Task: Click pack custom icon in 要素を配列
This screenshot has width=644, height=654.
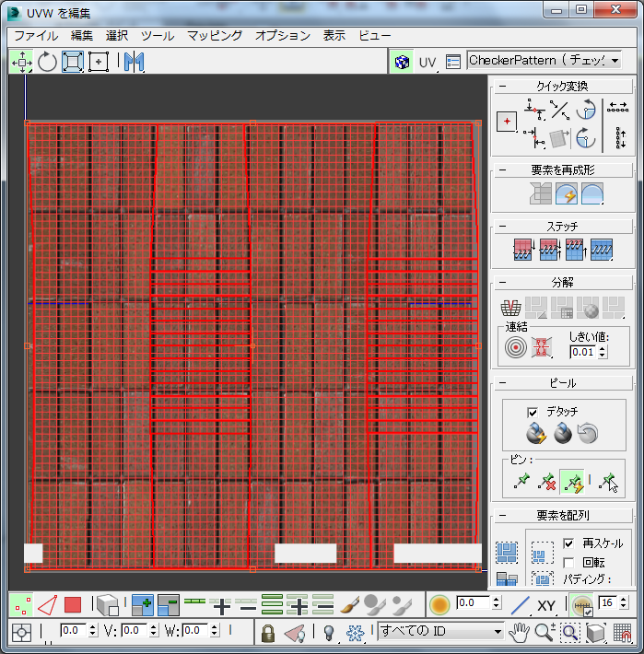Action: click(507, 552)
